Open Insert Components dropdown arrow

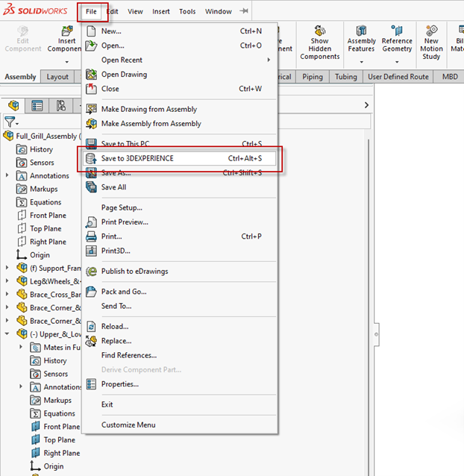coord(66,62)
